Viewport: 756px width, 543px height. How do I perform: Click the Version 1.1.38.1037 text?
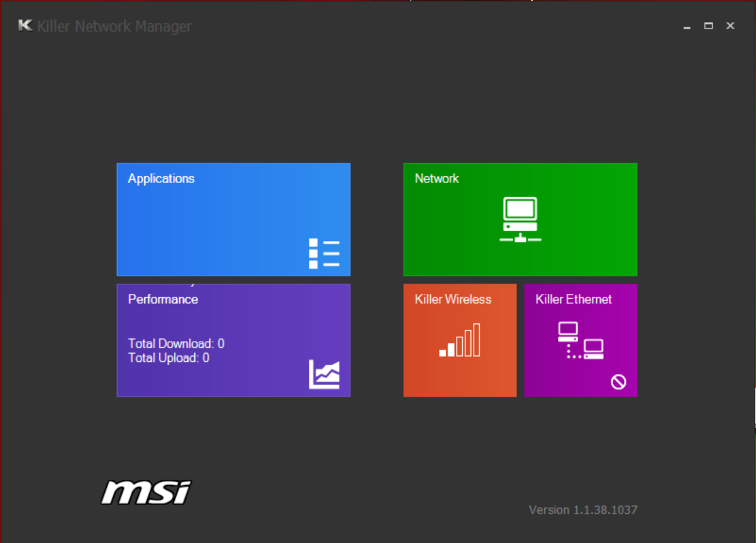point(583,510)
